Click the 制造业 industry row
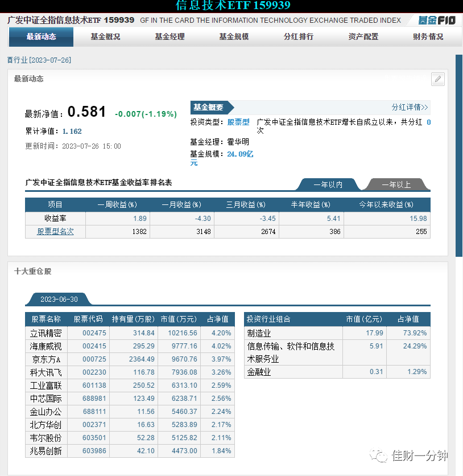 [337, 333]
